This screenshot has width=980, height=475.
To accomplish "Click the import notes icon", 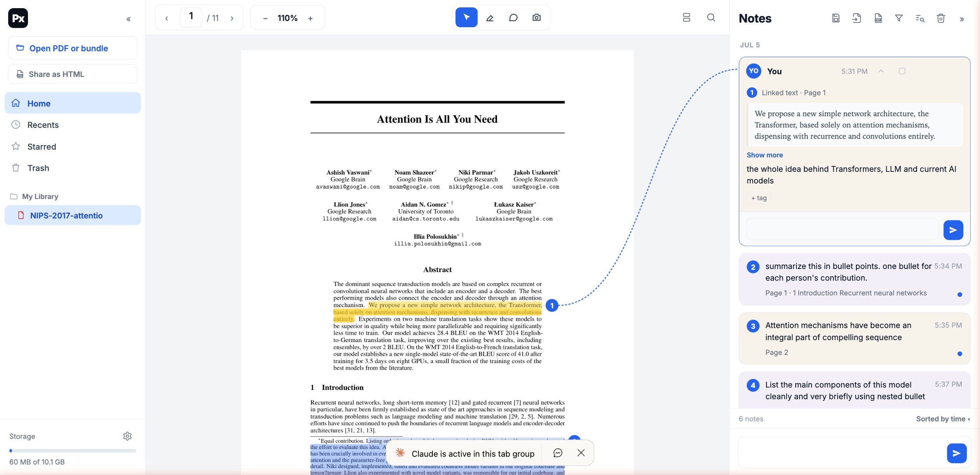I will (856, 18).
